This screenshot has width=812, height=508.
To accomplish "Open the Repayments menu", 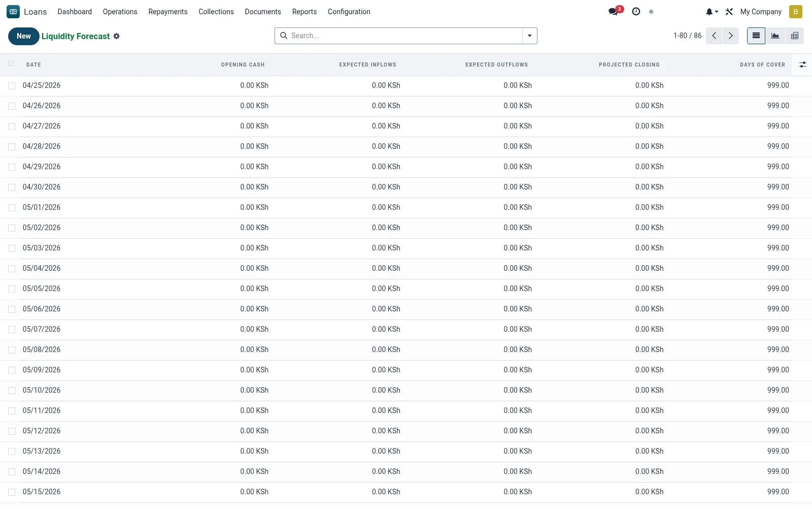I will pyautogui.click(x=168, y=12).
